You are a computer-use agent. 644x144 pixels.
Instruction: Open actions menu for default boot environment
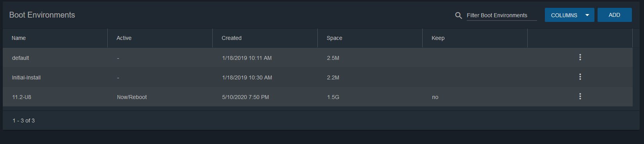point(580,57)
